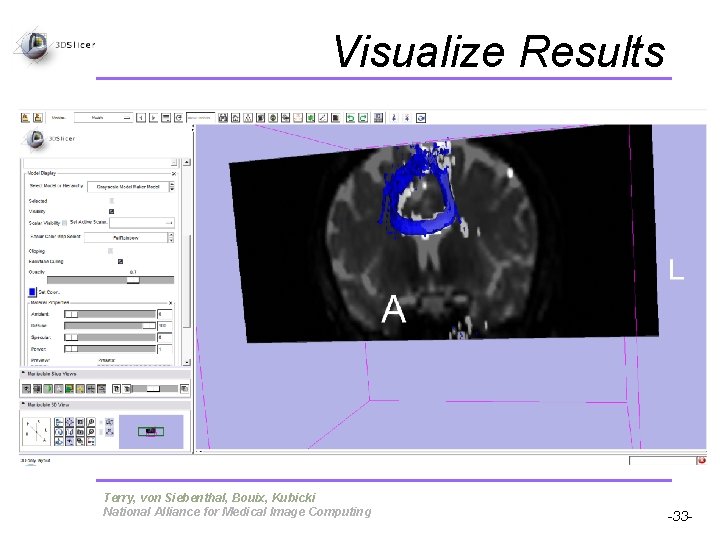
Task: Open the Set Active Scalar dropdown
Action: 141,223
